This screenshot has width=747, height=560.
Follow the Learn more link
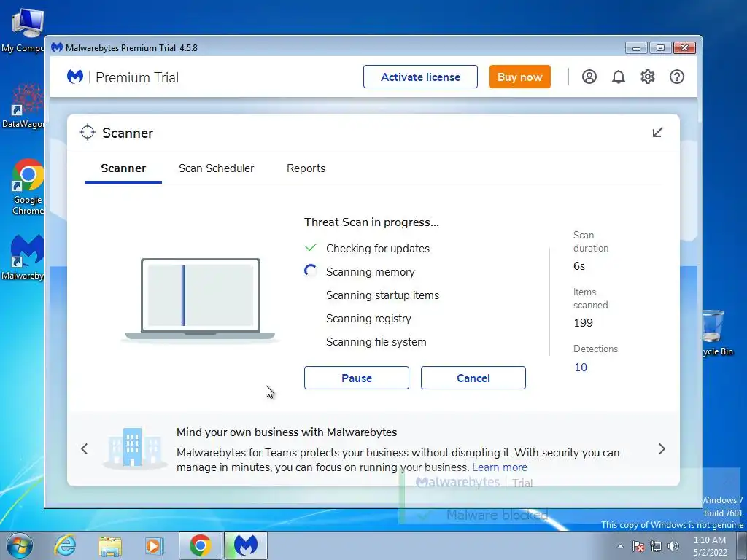pos(500,467)
